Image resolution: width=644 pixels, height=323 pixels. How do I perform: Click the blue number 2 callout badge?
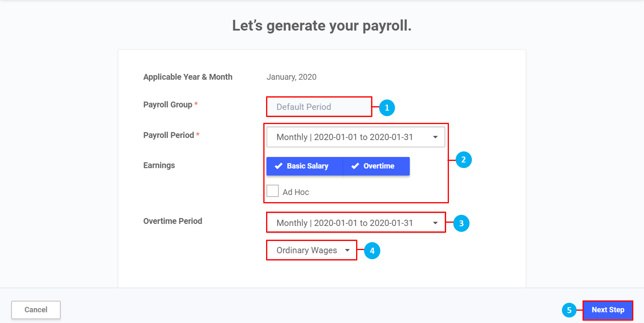coord(463,160)
